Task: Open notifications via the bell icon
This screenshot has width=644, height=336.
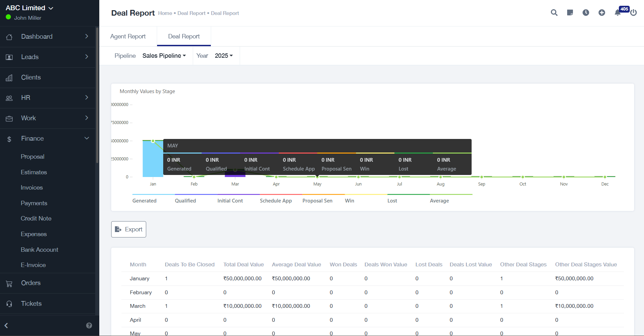Action: coord(618,13)
